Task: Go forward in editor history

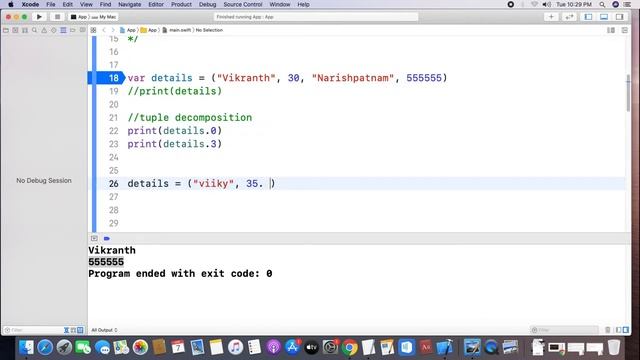Action: 113,30
